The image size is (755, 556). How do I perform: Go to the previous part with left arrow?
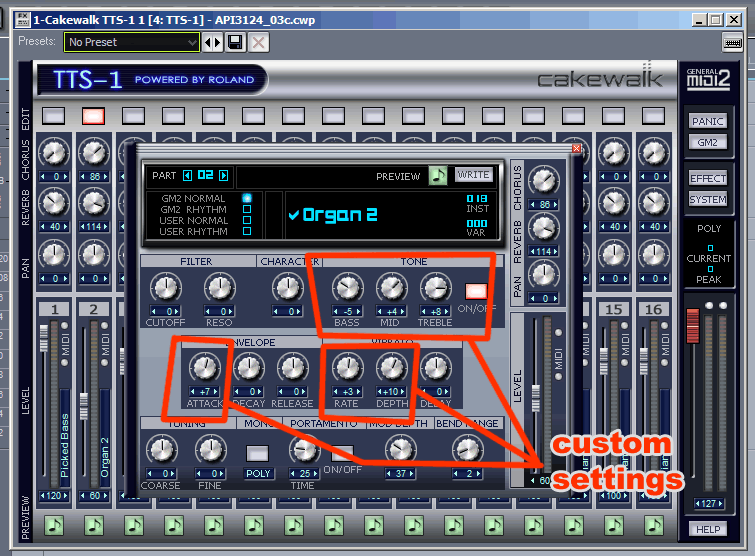point(188,175)
